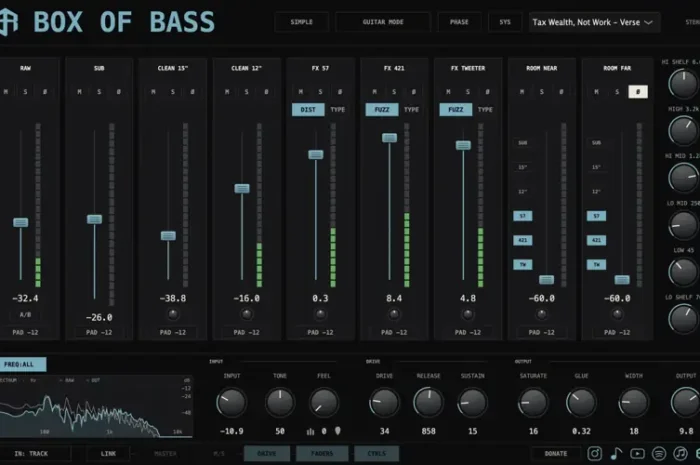Open the Spotify link icon
Screen dimensions: 700x465
pos(659,453)
